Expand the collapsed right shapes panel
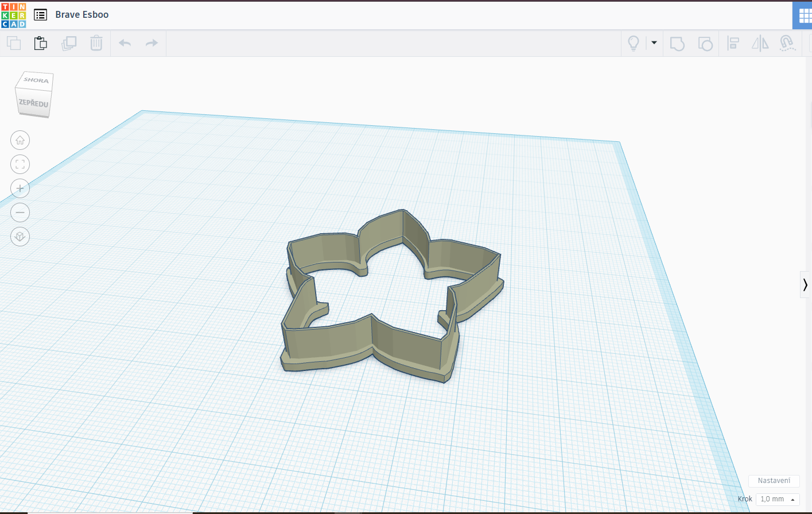The width and height of the screenshot is (812, 514). 806,285
